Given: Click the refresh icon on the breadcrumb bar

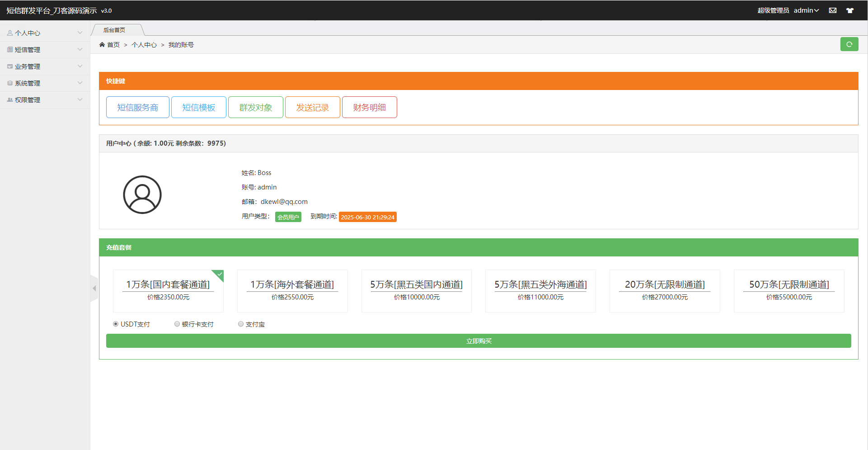Looking at the screenshot, I should 849,44.
